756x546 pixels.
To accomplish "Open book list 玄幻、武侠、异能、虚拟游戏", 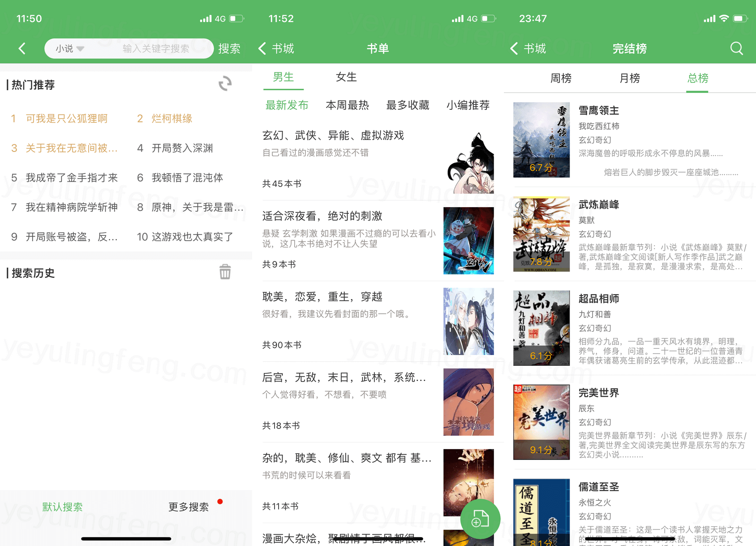I will 333,135.
